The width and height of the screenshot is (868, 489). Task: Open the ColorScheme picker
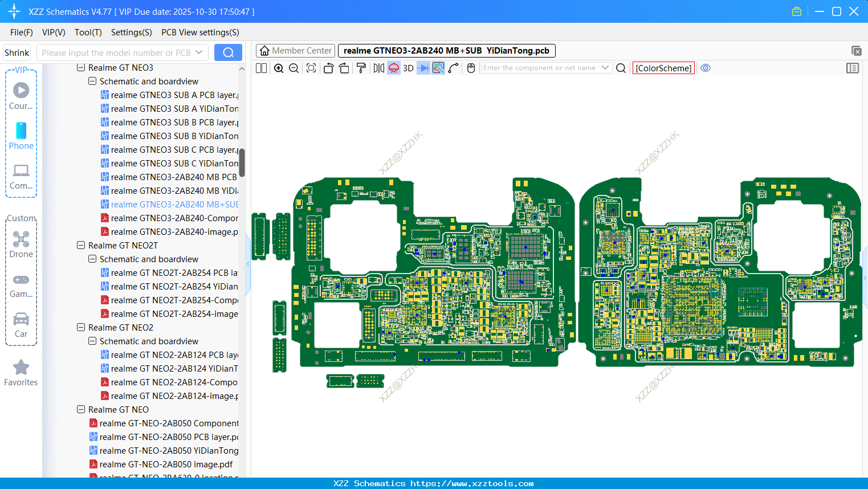coord(663,68)
